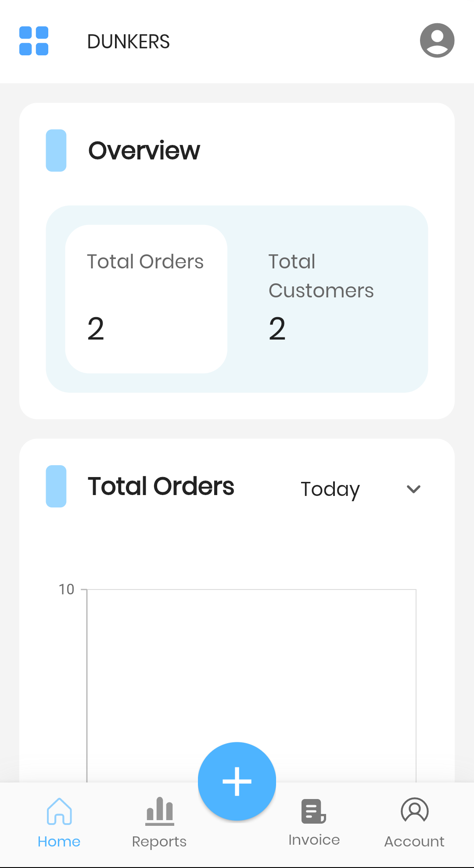Click the Overview section heading
Viewport: 474px width, 868px height.
(x=144, y=151)
